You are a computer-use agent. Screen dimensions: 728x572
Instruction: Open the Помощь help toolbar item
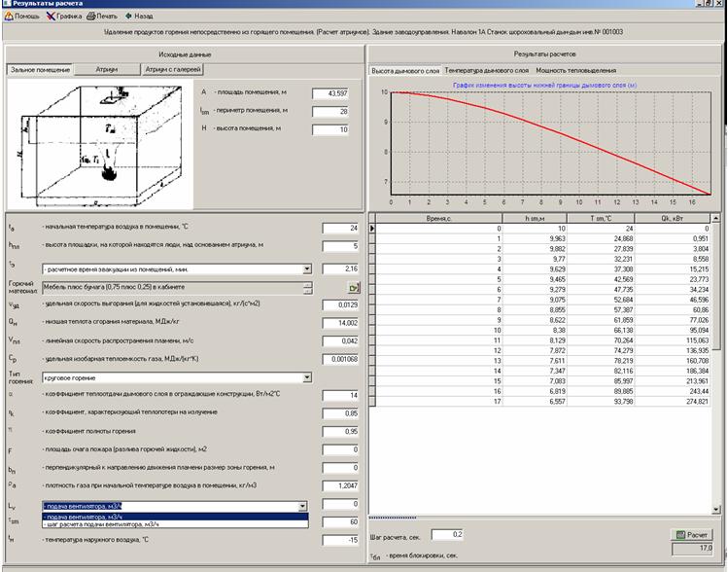pos(21,17)
